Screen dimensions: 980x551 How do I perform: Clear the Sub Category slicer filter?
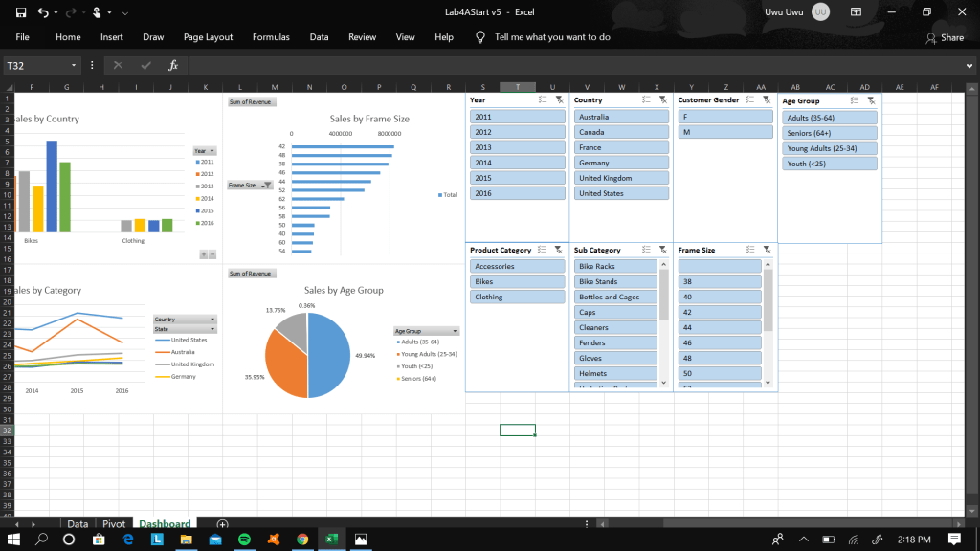[x=662, y=250]
